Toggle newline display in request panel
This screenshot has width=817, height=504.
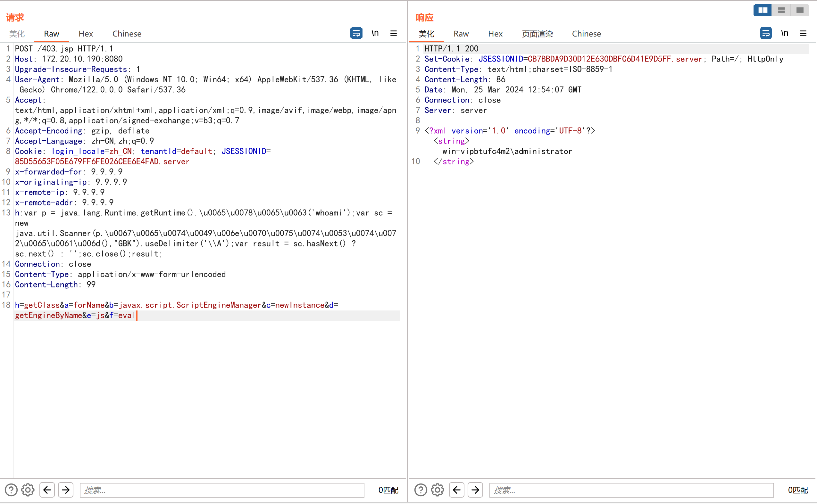point(375,33)
